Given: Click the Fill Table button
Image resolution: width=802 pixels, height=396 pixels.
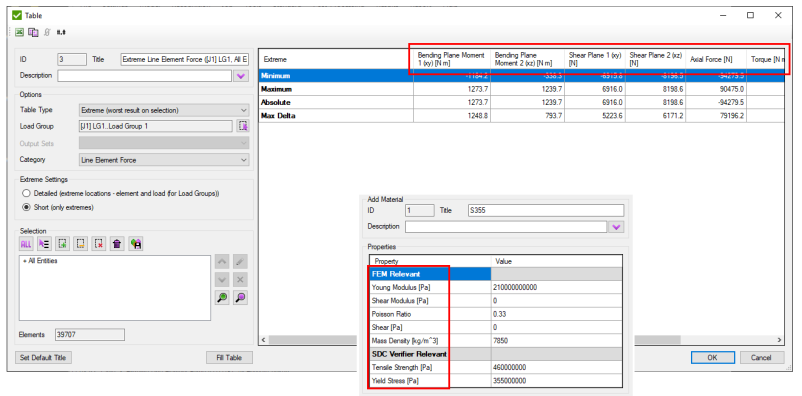Looking at the screenshot, I should coord(230,358).
